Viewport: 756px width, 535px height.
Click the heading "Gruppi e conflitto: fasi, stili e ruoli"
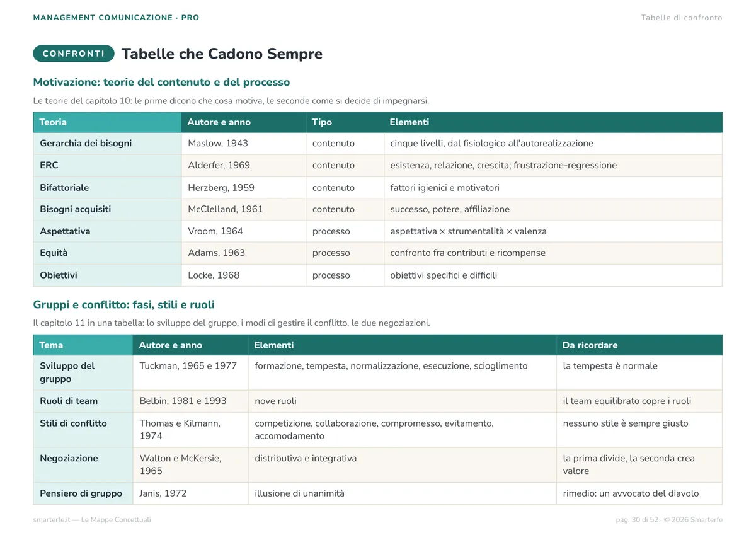click(123, 305)
